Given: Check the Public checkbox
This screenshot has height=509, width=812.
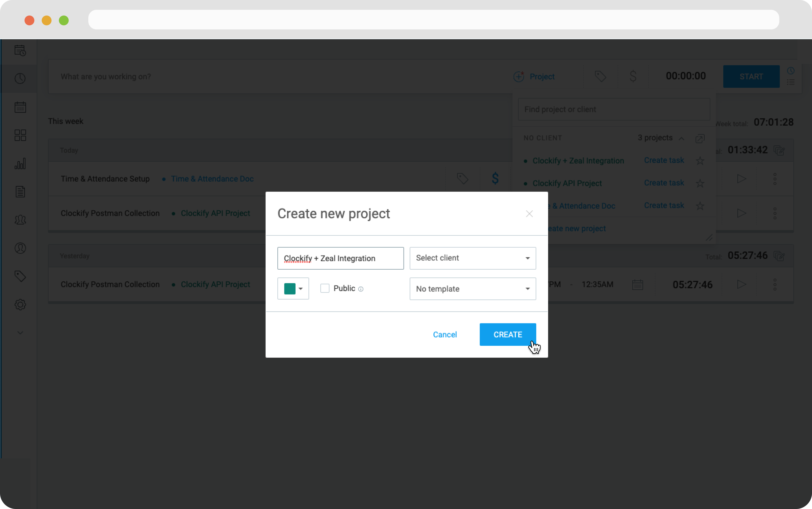Looking at the screenshot, I should [x=324, y=288].
